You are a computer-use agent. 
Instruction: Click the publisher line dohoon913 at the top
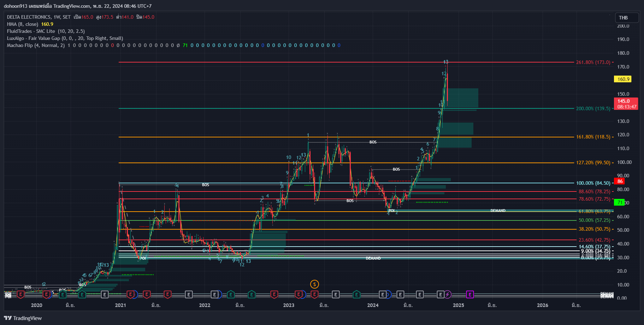[78, 6]
